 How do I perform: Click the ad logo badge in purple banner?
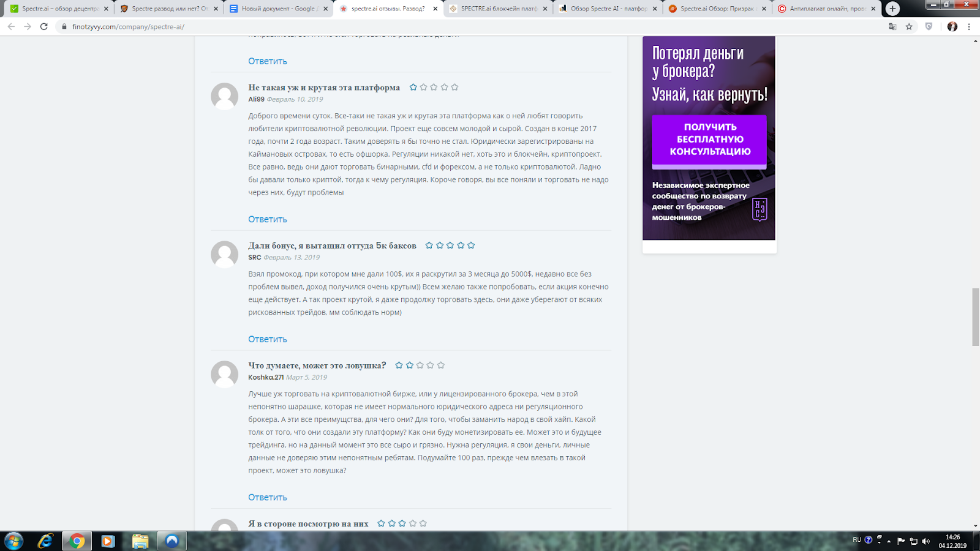(759, 209)
